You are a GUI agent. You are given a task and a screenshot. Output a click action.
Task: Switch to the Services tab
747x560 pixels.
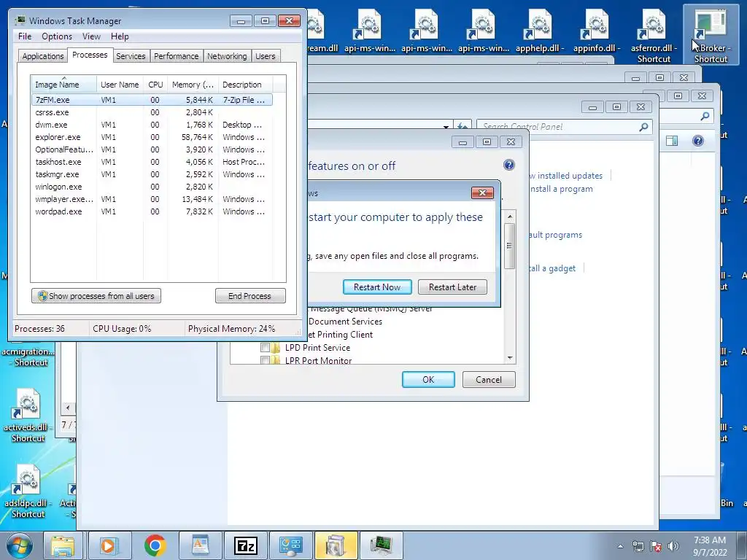[131, 56]
